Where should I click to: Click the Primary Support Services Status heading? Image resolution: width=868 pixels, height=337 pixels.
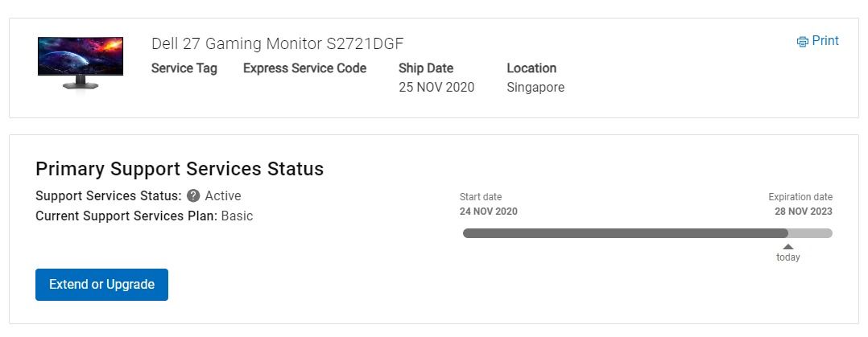point(180,169)
